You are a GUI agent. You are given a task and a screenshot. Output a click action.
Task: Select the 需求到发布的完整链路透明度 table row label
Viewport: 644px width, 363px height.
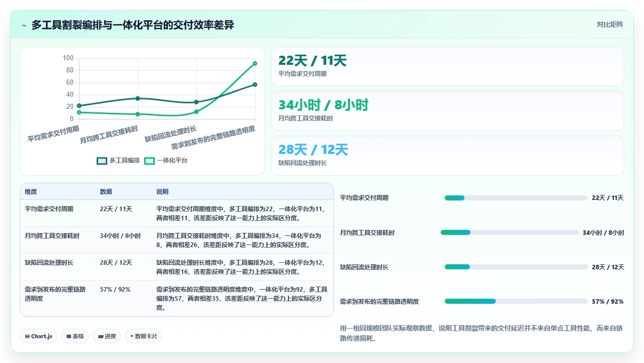pos(55,294)
